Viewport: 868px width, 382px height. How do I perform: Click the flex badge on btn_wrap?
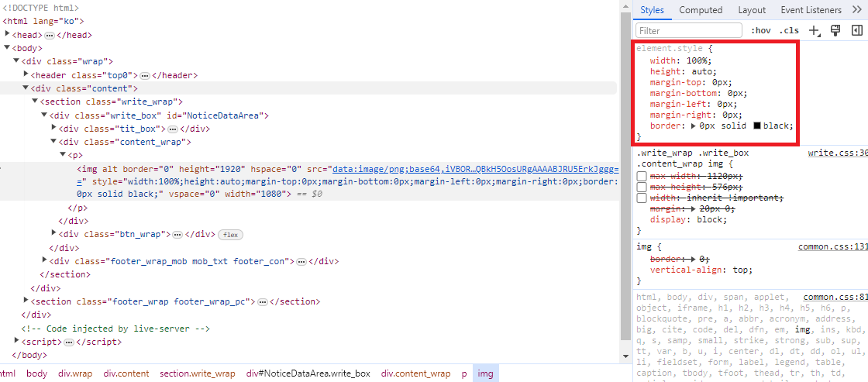tap(230, 235)
